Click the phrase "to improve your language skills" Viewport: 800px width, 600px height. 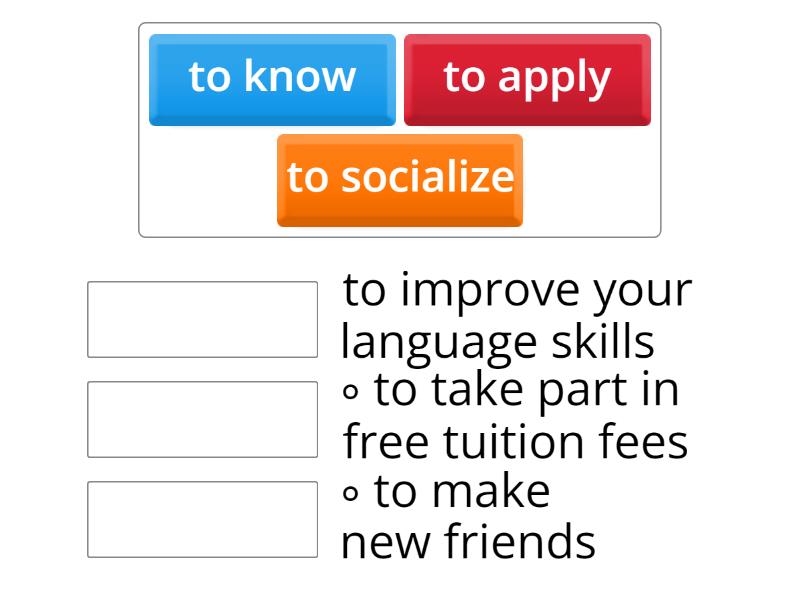517,314
